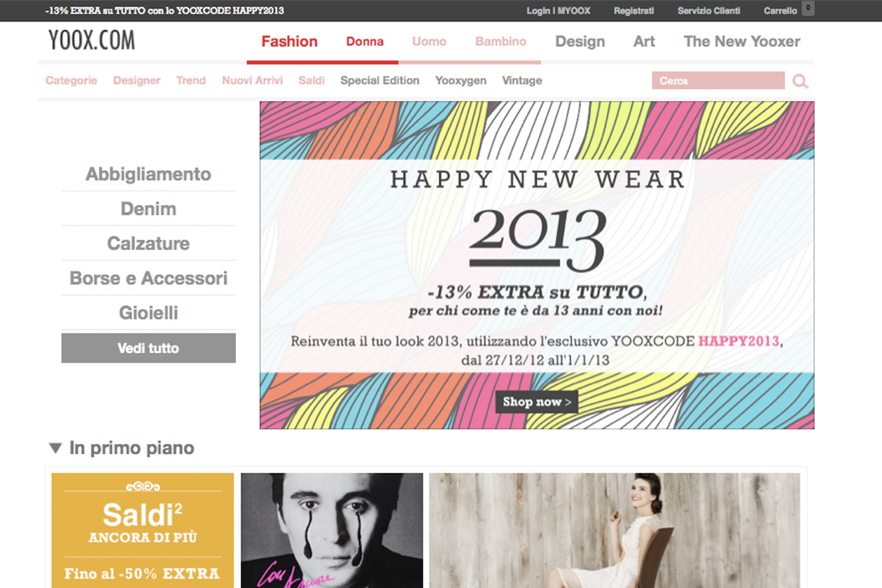
Task: Collapse the In primo piano section
Action: [x=55, y=448]
